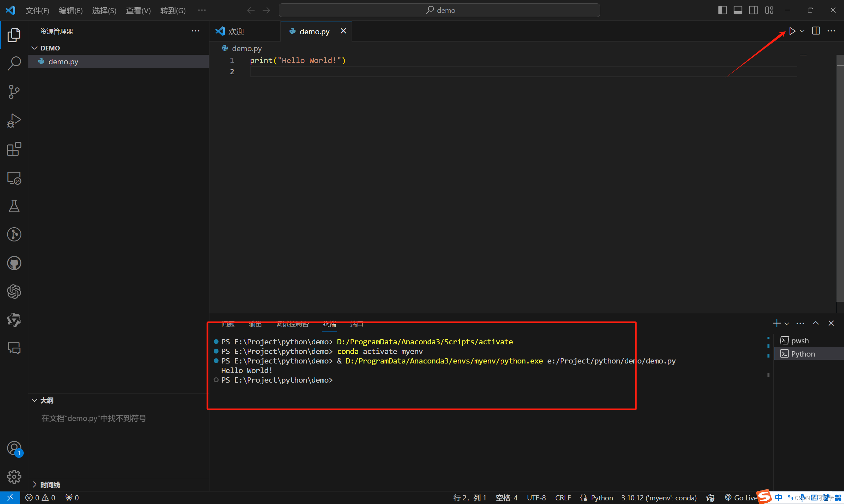
Task: Open customize layout control
Action: [x=769, y=10]
